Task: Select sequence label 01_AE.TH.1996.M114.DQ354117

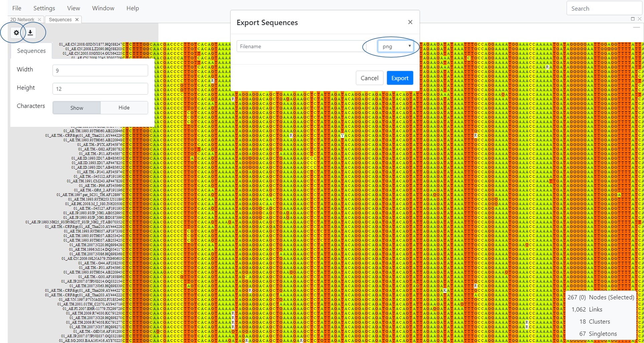Action: coord(96,249)
